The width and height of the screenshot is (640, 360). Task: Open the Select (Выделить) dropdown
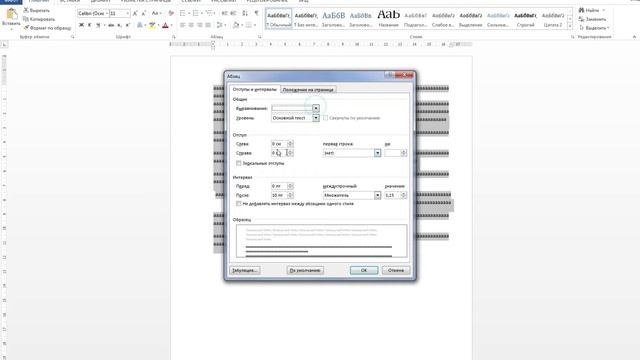pyautogui.click(x=596, y=28)
